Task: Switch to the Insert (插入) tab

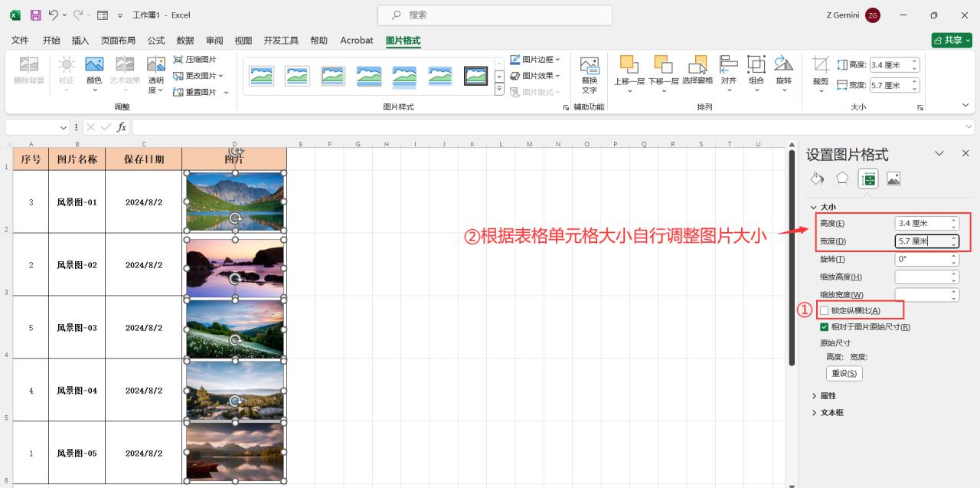Action: (80, 41)
